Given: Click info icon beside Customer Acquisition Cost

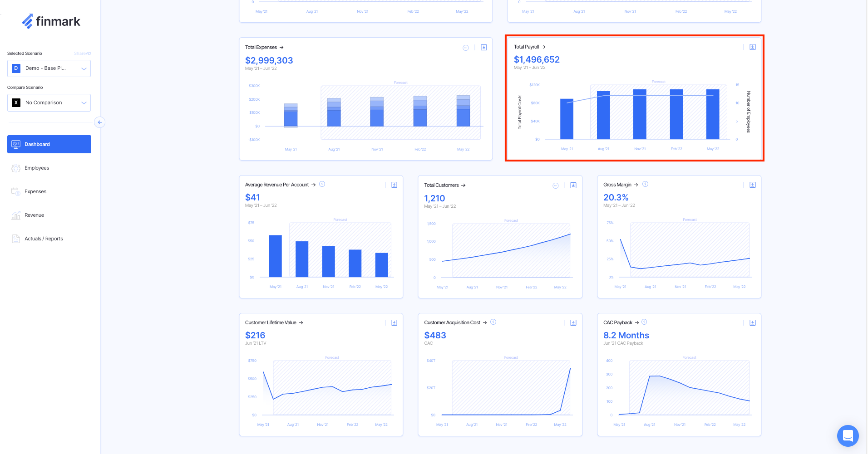Looking at the screenshot, I should pos(493,322).
